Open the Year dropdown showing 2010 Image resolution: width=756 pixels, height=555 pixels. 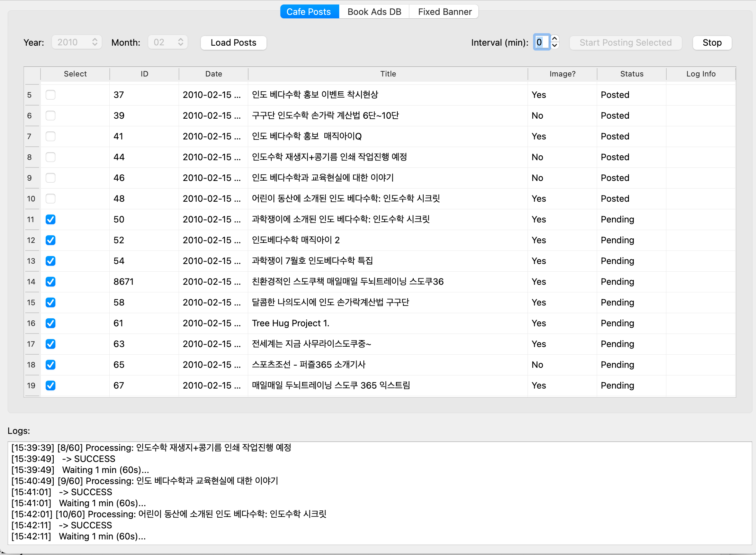[76, 42]
